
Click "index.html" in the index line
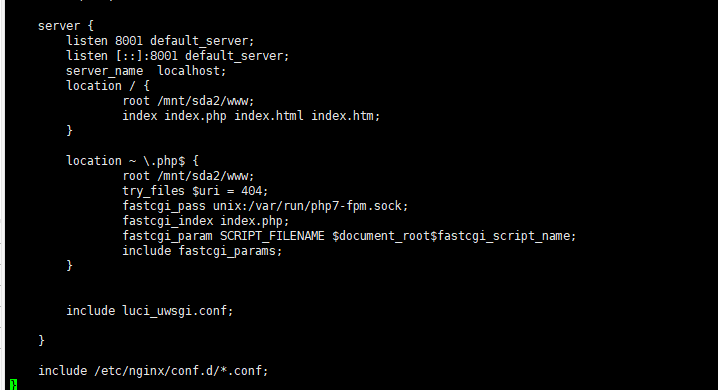[x=269, y=116]
